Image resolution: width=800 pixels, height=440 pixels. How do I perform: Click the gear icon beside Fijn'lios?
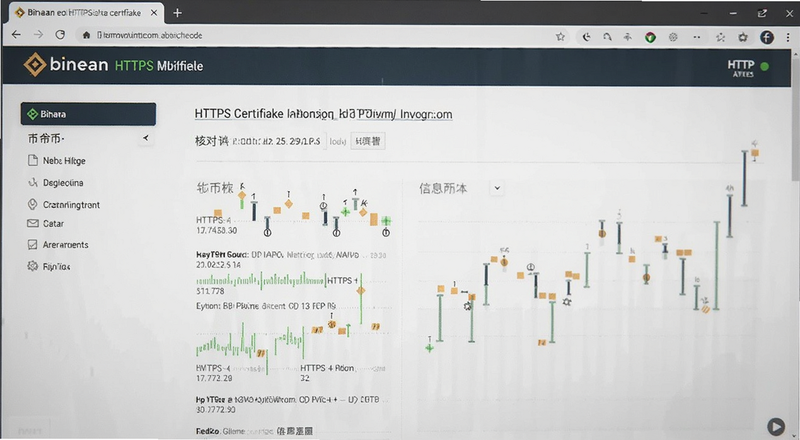pyautogui.click(x=33, y=266)
